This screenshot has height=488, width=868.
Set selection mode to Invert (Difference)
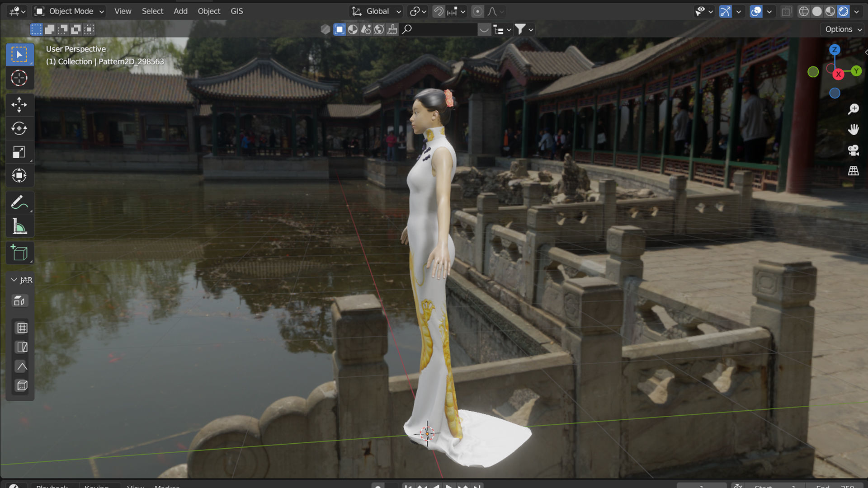click(x=76, y=29)
